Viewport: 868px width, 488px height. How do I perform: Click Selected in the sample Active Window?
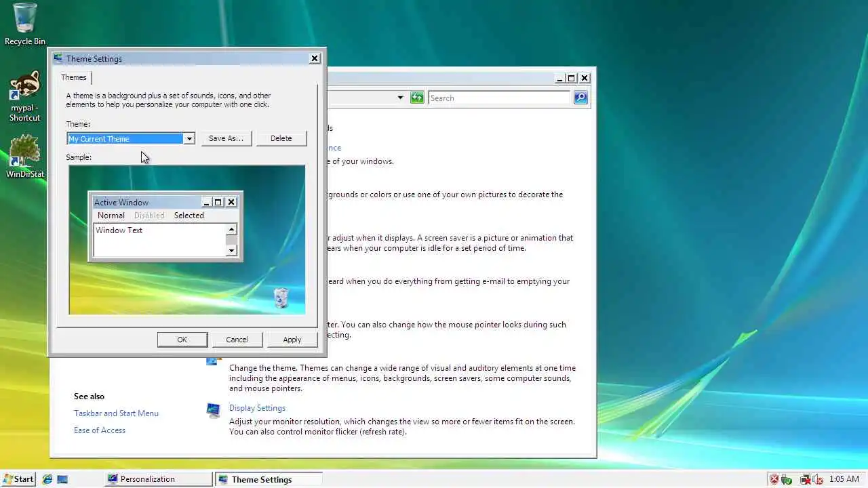pyautogui.click(x=189, y=216)
